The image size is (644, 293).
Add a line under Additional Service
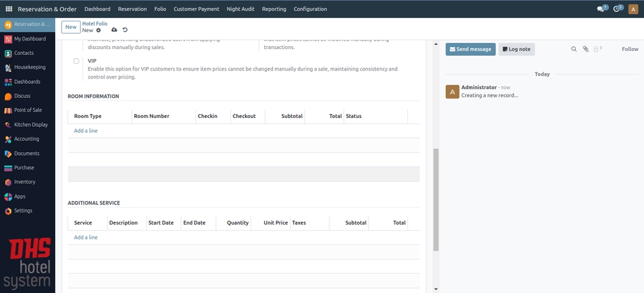tap(86, 237)
